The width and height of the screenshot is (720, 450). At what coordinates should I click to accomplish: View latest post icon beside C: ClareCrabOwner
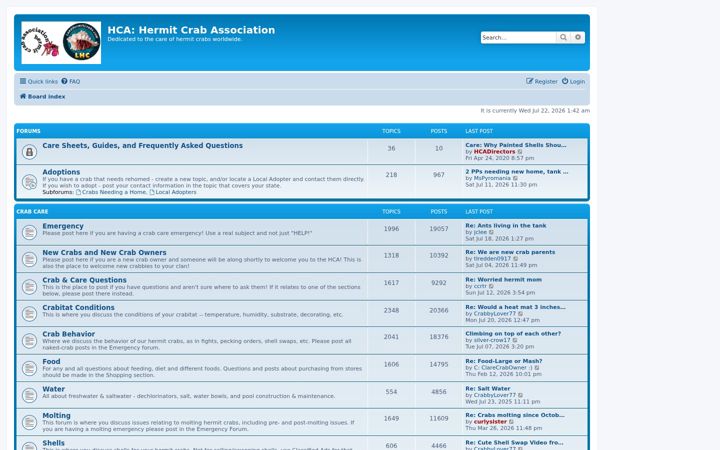pyautogui.click(x=537, y=368)
